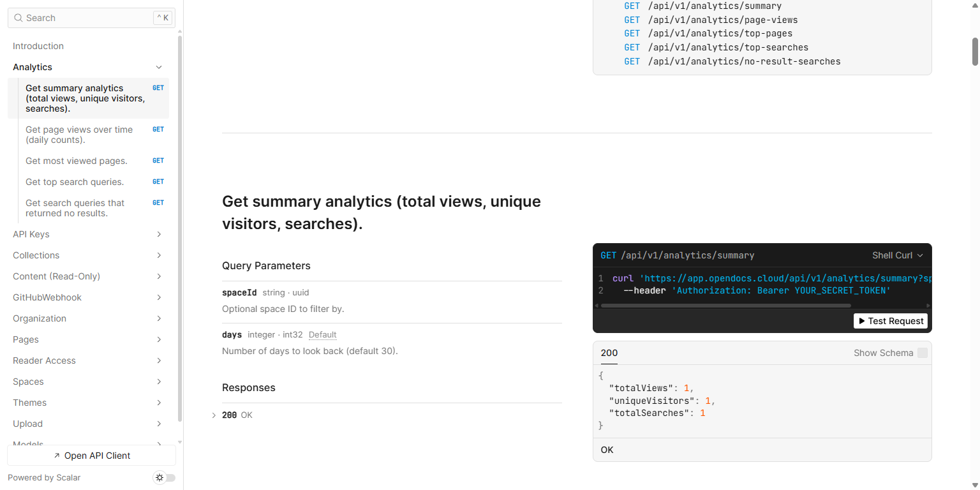
Task: Tick the Show Schema checkbox
Action: [923, 353]
